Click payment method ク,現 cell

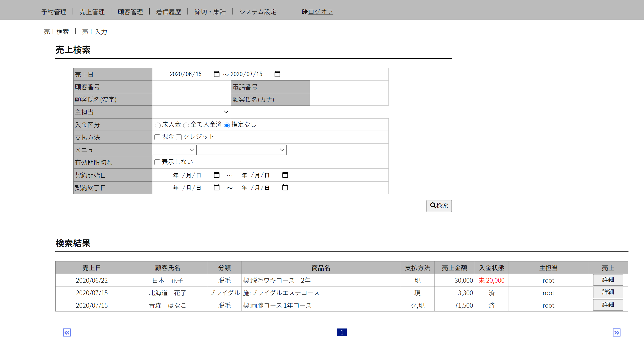(417, 305)
